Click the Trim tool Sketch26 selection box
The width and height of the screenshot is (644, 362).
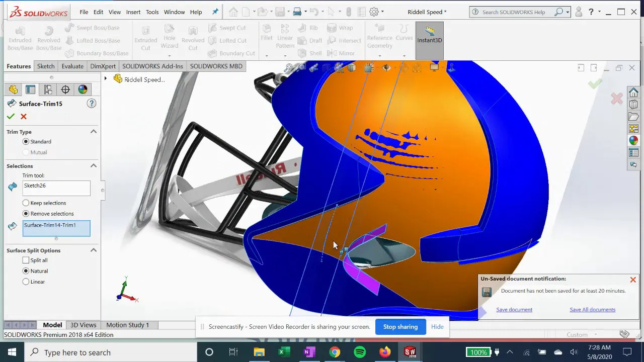(x=56, y=188)
